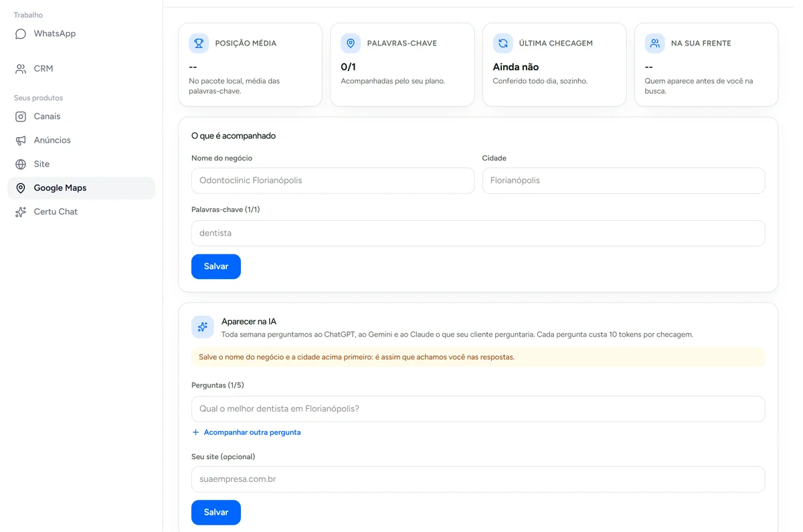The image size is (803, 532).
Task: Click the plus icon before Acompanhar outra pergunta
Action: 195,432
